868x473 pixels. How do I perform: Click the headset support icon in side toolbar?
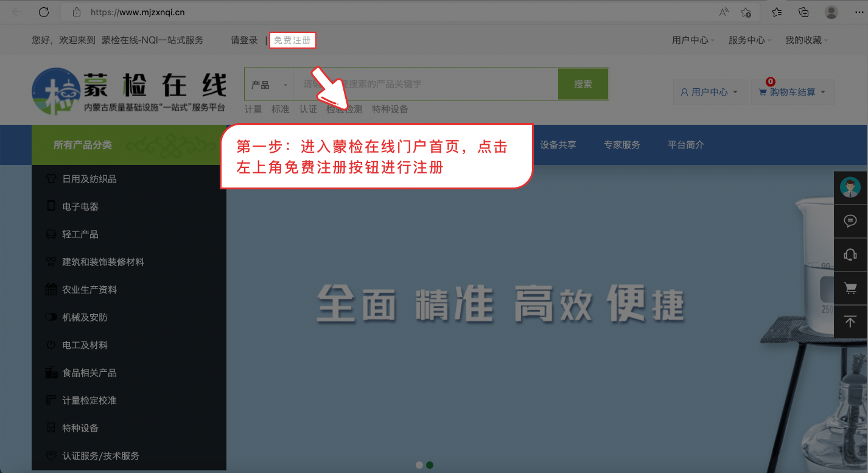point(850,254)
